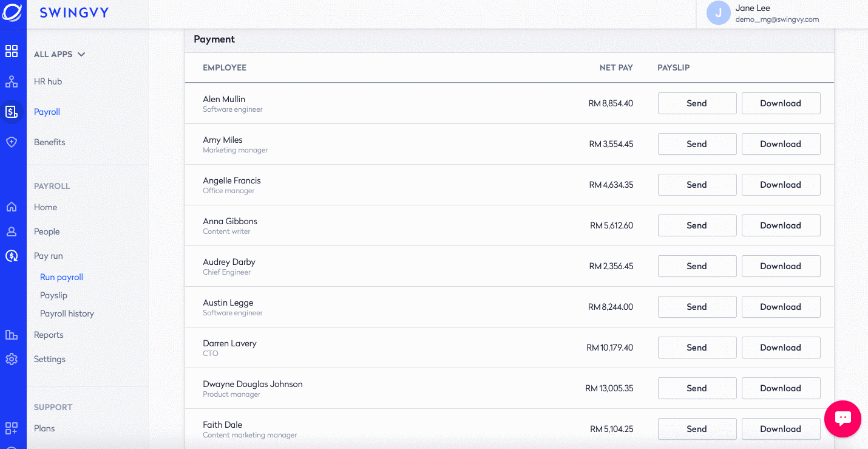Click the Payroll dollar icon in the rail
This screenshot has width=868, height=449.
click(12, 112)
